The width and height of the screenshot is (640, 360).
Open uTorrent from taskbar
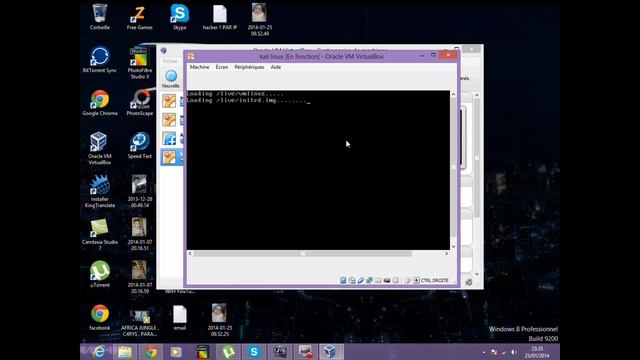point(228,352)
